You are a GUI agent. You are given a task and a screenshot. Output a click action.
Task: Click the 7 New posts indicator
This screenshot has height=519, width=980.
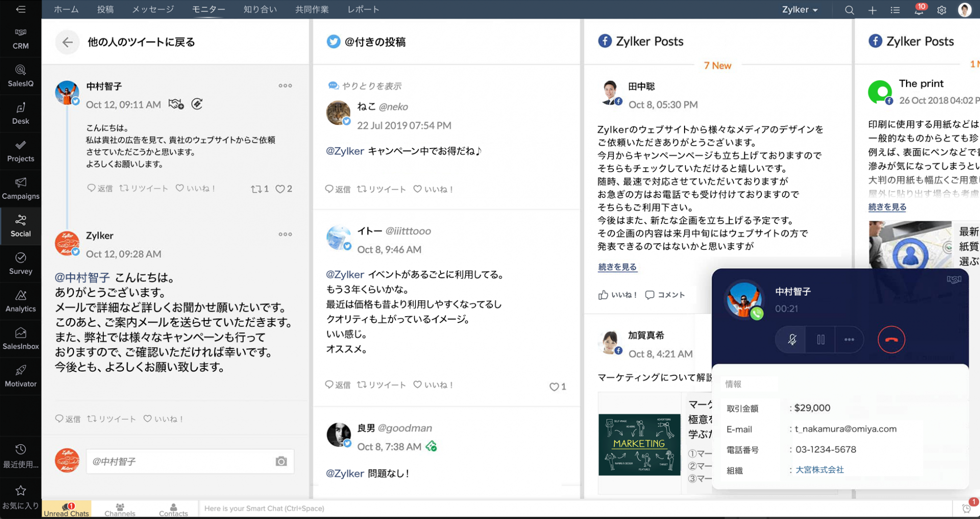(x=717, y=65)
